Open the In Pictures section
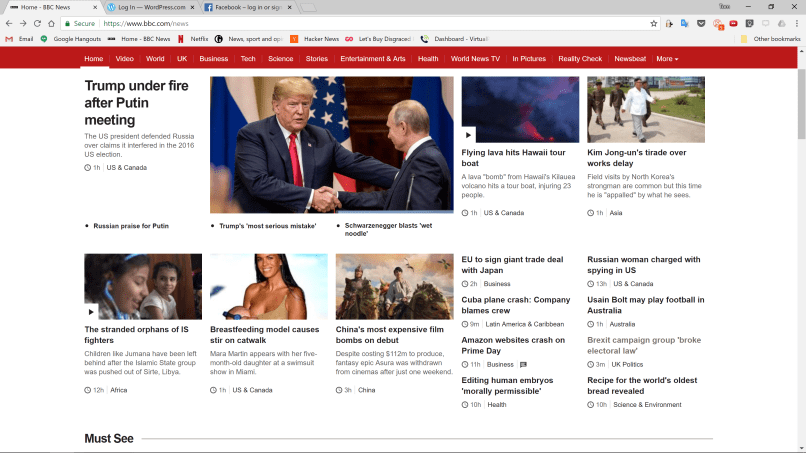This screenshot has width=806, height=453. pyautogui.click(x=529, y=59)
